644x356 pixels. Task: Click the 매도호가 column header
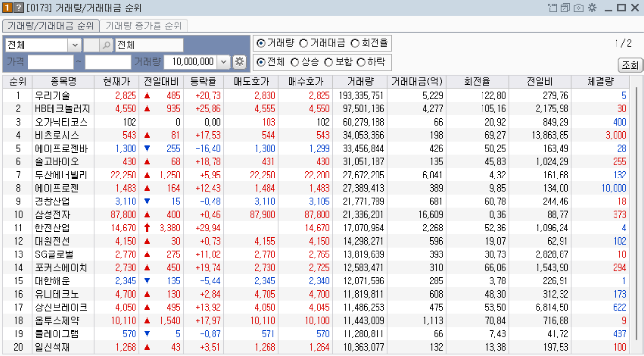(251, 82)
